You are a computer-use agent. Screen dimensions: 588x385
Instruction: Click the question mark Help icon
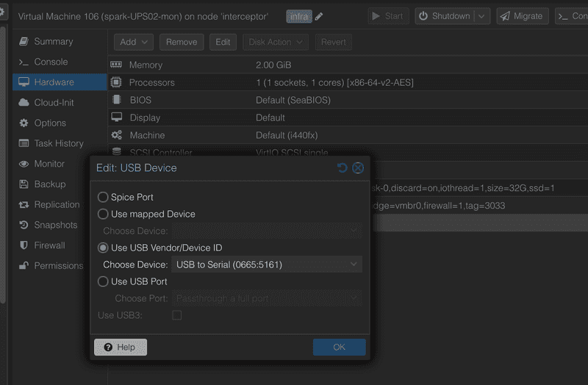click(x=108, y=348)
